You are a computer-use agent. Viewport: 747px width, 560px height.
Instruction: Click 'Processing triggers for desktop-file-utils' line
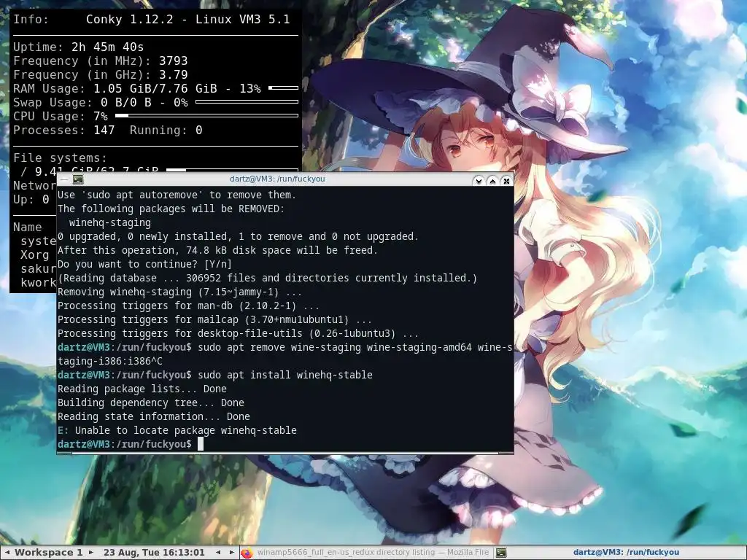238,333
